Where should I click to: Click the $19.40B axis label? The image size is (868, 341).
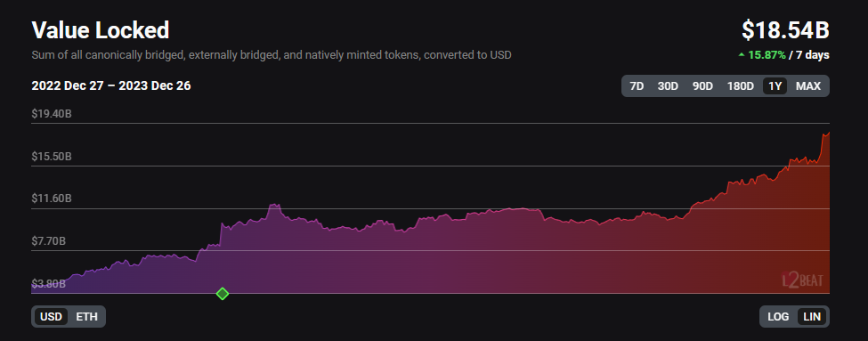coord(52,114)
